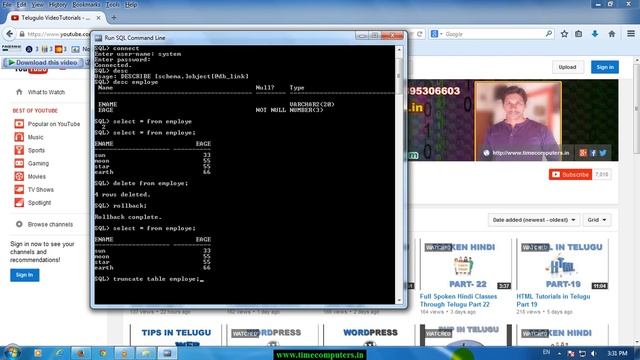The image size is (640, 360).
Task: Click Subscribe button on channel
Action: tap(570, 174)
